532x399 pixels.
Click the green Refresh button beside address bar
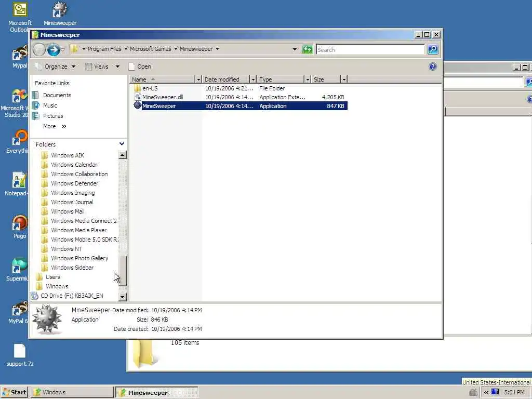[308, 49]
